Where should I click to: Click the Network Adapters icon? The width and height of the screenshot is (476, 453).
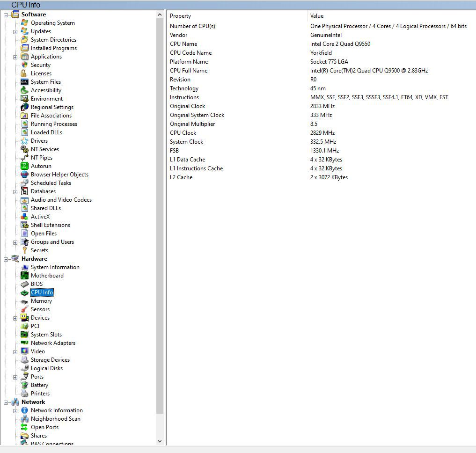coord(25,343)
